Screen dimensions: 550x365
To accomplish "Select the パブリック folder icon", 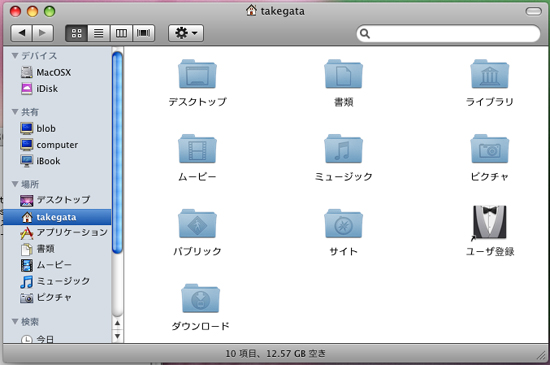I will point(197,224).
